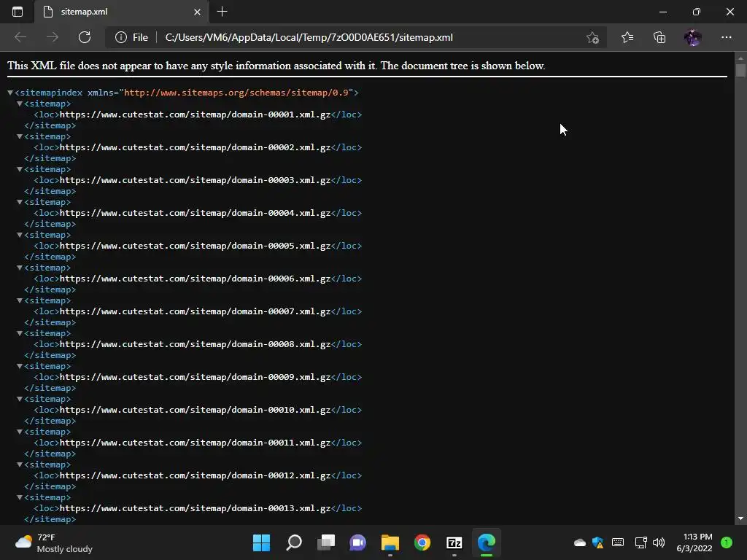This screenshot has height=560, width=747.
Task: Click the address bar with sitemap.xml path
Action: pos(309,37)
